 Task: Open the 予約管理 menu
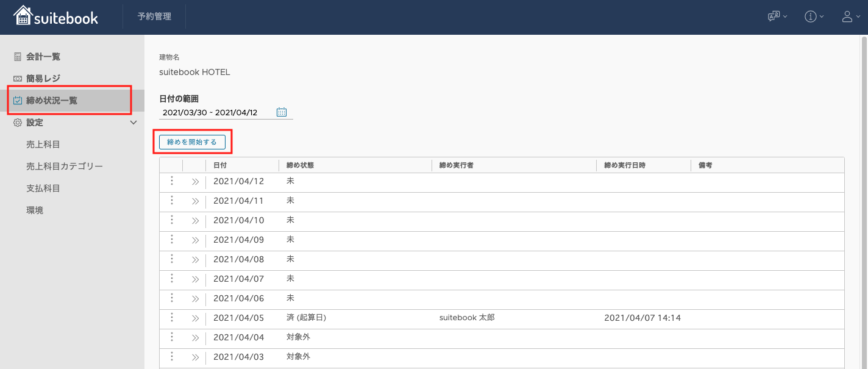point(154,16)
